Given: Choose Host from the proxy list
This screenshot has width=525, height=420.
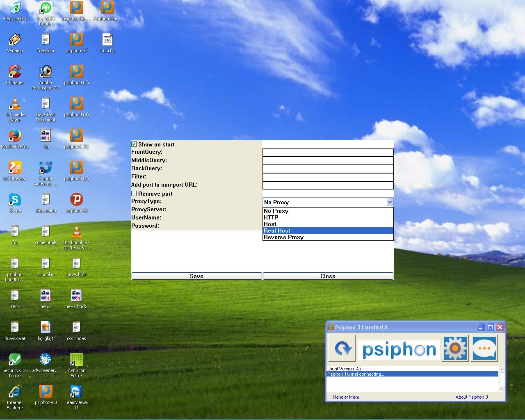Looking at the screenshot, I should 328,224.
